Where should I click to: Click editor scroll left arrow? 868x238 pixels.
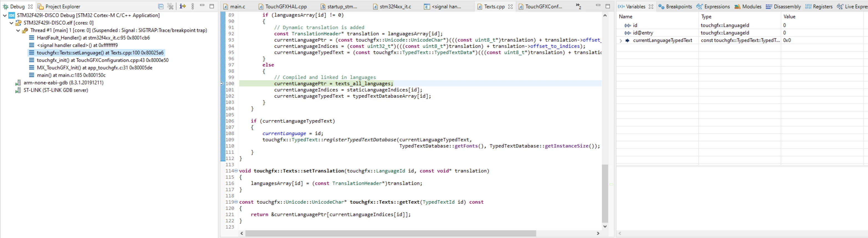(x=242, y=233)
